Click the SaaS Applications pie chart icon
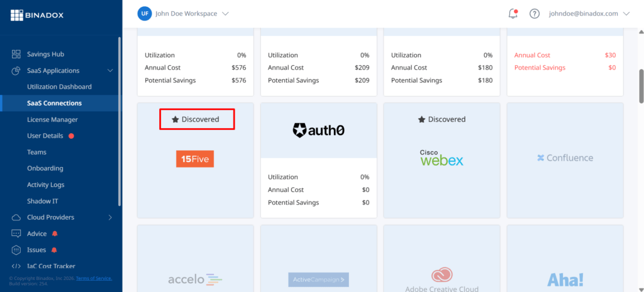Screen dimensions: 644x292 [x=16, y=70]
